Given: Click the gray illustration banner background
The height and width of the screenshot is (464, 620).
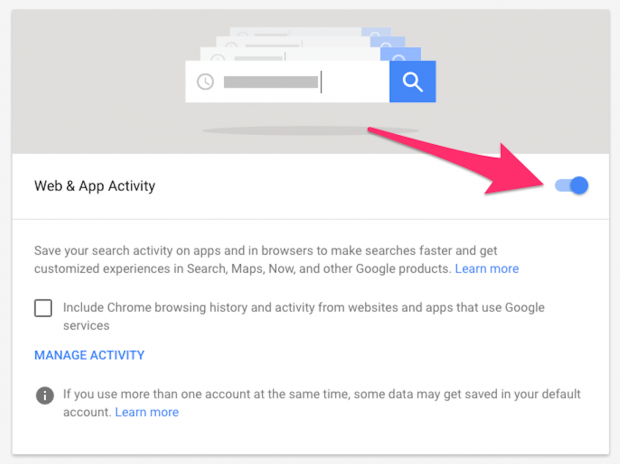Looking at the screenshot, I should coord(99,79).
